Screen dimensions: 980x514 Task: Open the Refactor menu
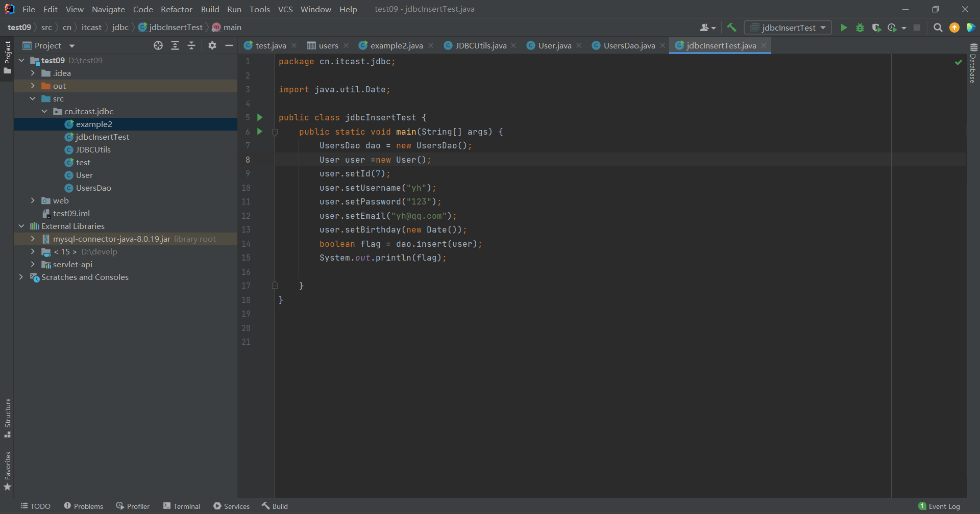click(x=176, y=9)
